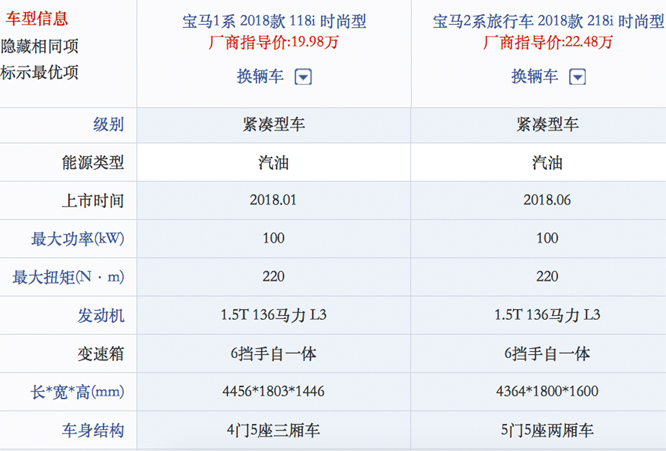Select 汽油 cell in 宝马1系 column
The image size is (666, 451).
coord(274,163)
